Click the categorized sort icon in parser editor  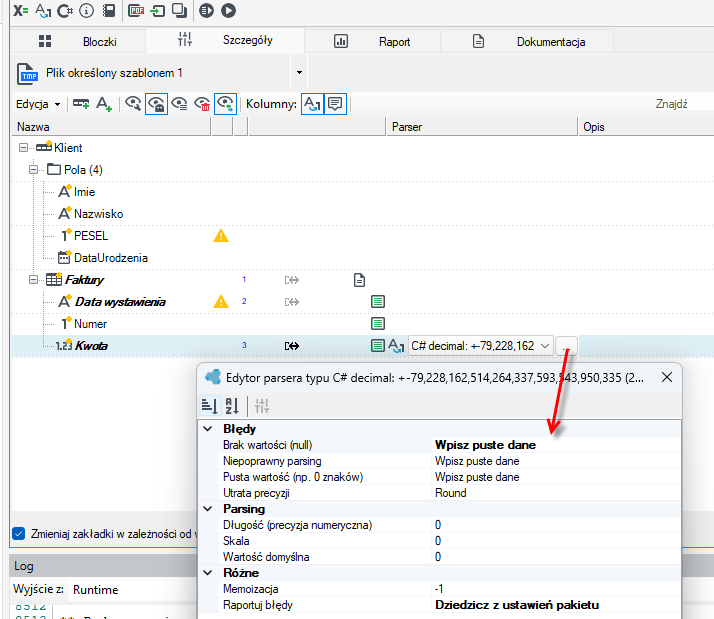209,406
